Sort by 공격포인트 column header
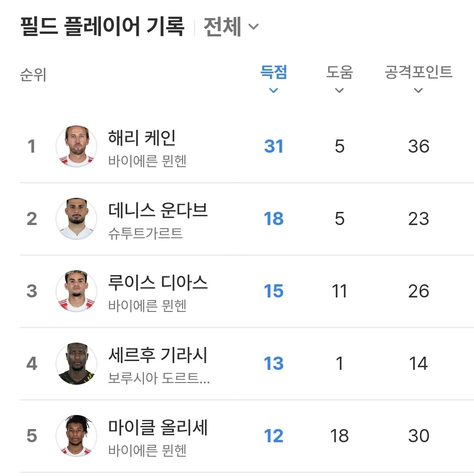474x476 pixels. [x=418, y=72]
